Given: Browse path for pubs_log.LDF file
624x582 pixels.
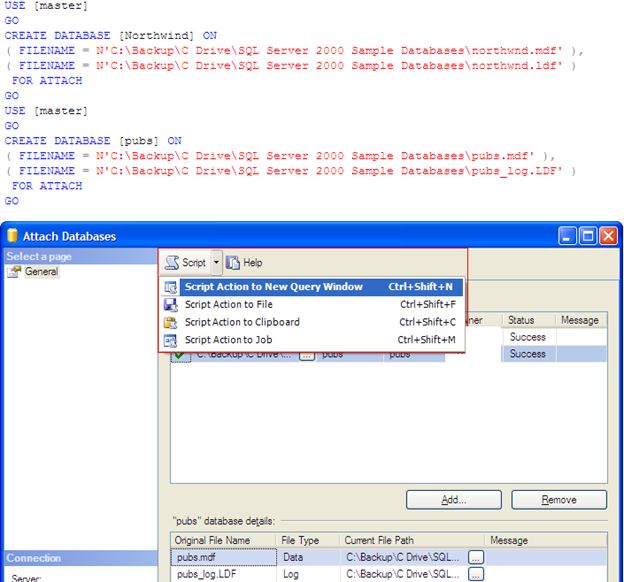Looking at the screenshot, I should 476,574.
